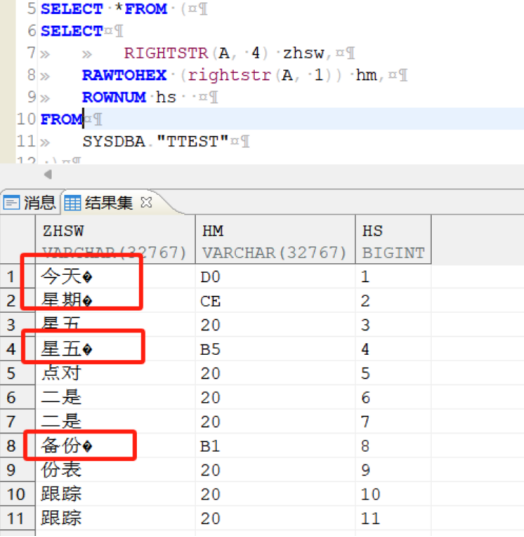
Task: Click the ZHSW cell containing 星期
Action: coord(115,301)
